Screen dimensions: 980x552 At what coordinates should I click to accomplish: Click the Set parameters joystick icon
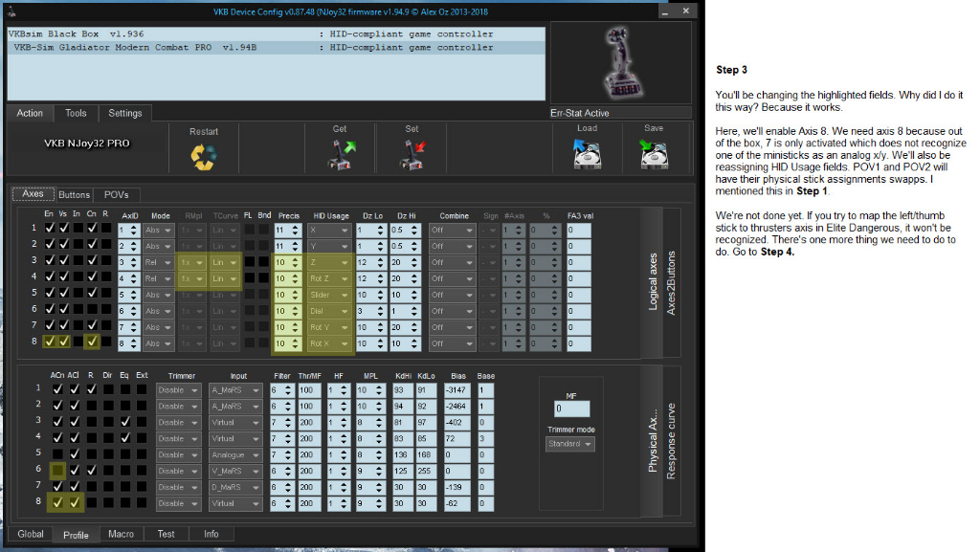412,154
